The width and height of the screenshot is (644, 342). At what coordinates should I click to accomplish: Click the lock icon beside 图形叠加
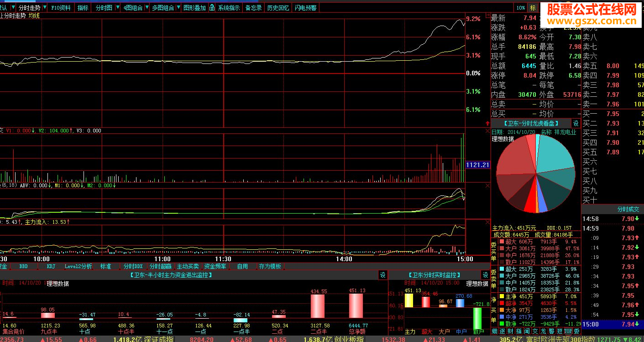point(213,8)
